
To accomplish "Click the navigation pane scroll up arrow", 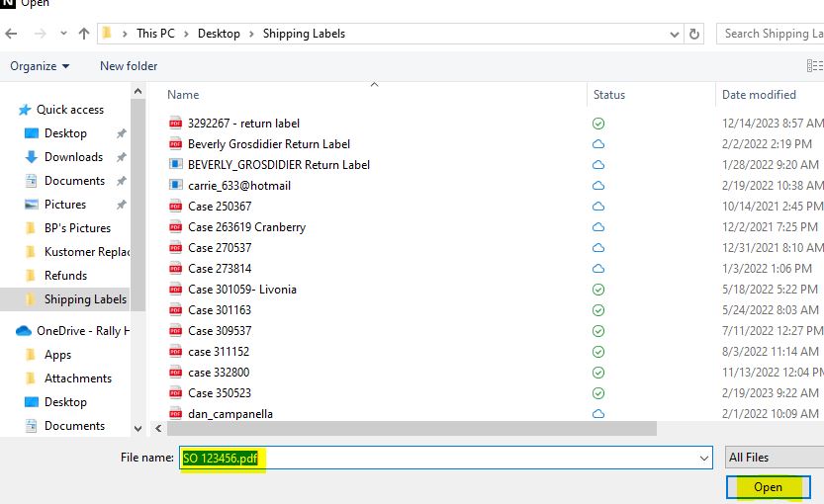I will point(137,91).
